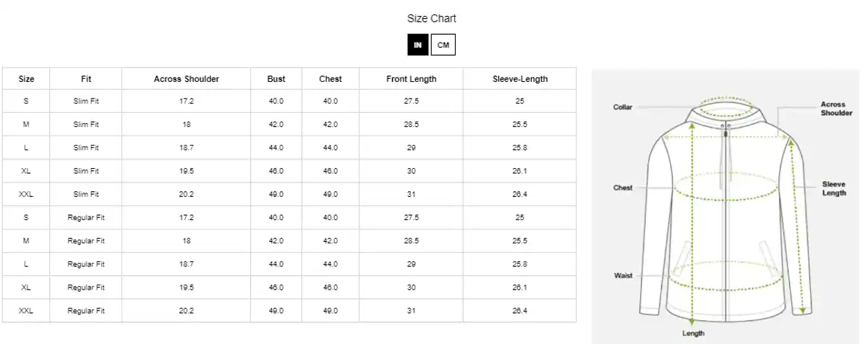Viewport: 868px width, 344px height.
Task: Select the XXL Slim Fit row size
Action: 26,194
